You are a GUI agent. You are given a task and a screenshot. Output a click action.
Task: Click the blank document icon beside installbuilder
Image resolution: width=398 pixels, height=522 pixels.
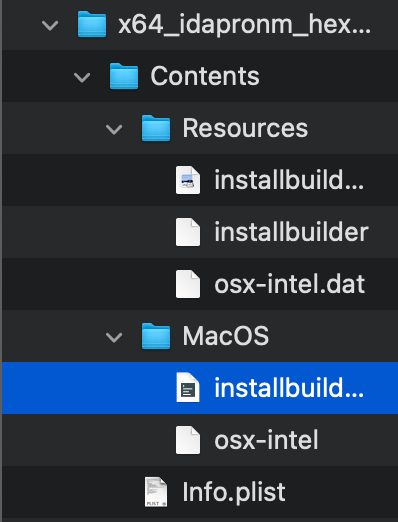(188, 232)
